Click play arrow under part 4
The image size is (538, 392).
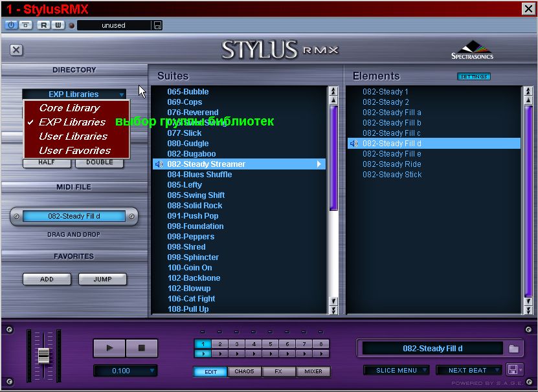coord(254,354)
